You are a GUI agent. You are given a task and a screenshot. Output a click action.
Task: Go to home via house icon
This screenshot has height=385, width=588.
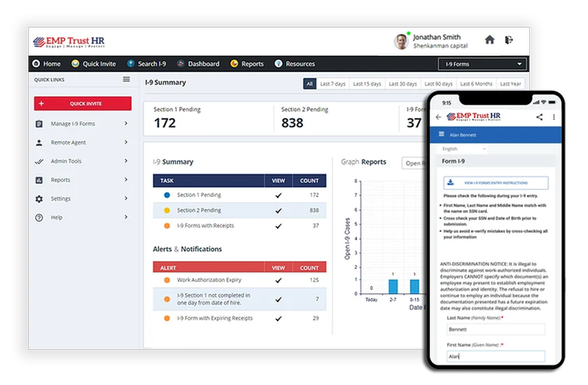click(489, 40)
